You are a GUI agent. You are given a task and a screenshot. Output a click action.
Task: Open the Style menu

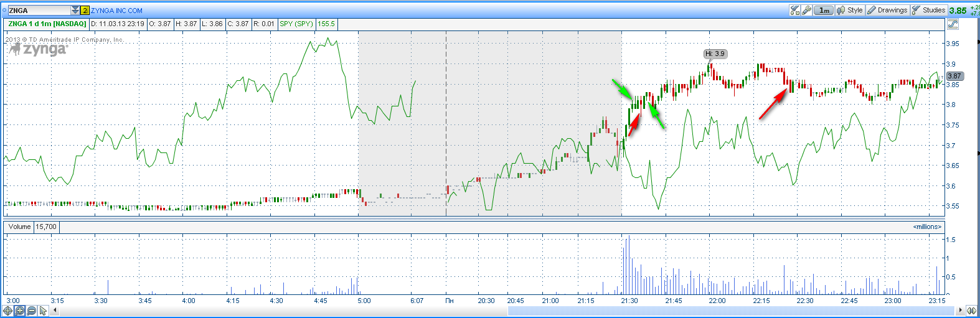[x=850, y=10]
